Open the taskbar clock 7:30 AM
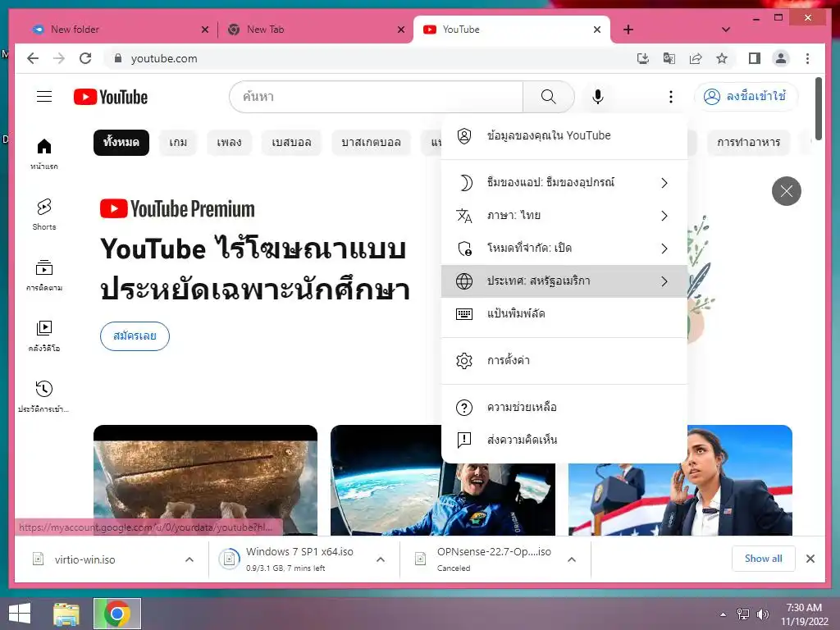Image resolution: width=840 pixels, height=630 pixels. point(804,614)
